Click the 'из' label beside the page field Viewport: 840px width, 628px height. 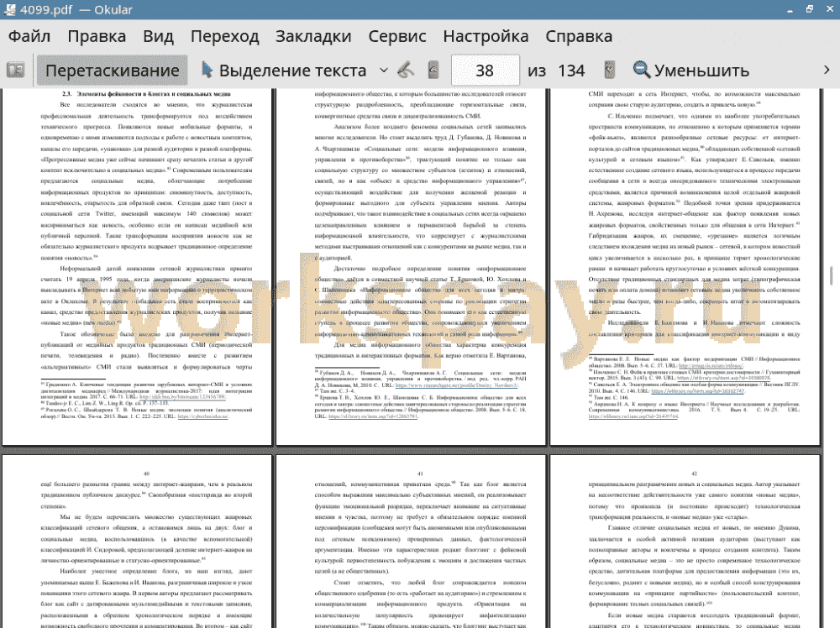click(x=537, y=71)
